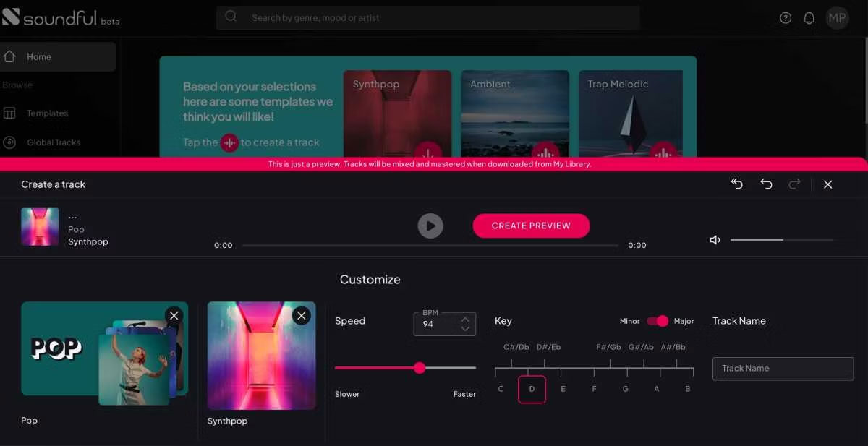Click the Track Name input field

click(x=783, y=368)
